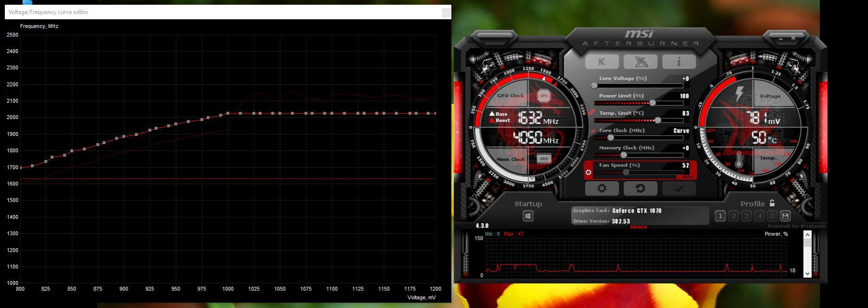Apply settings with the checkmark button

click(x=679, y=188)
